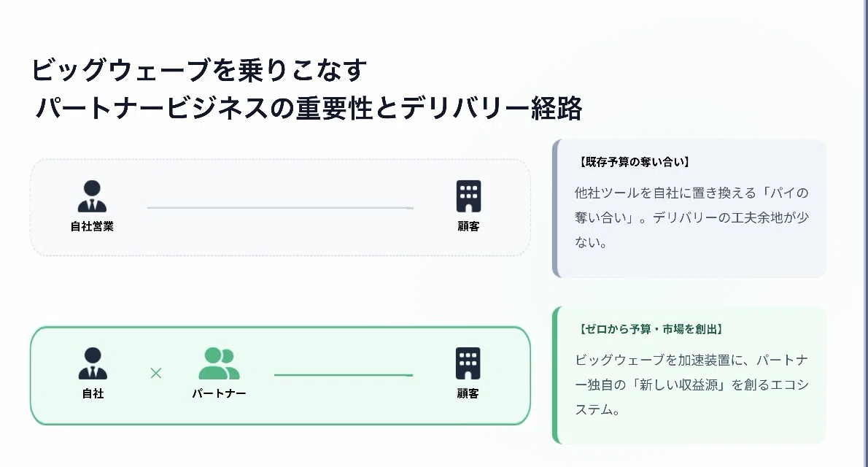Click the subtitle パートナービジネスの重要性とデリバリー経路
The width and height of the screenshot is (868, 467).
[309, 108]
